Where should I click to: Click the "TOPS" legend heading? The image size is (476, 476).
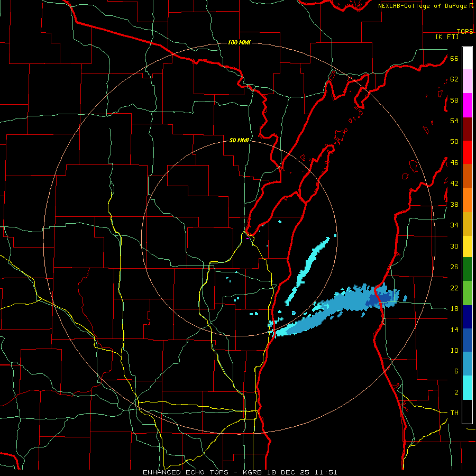(465, 31)
